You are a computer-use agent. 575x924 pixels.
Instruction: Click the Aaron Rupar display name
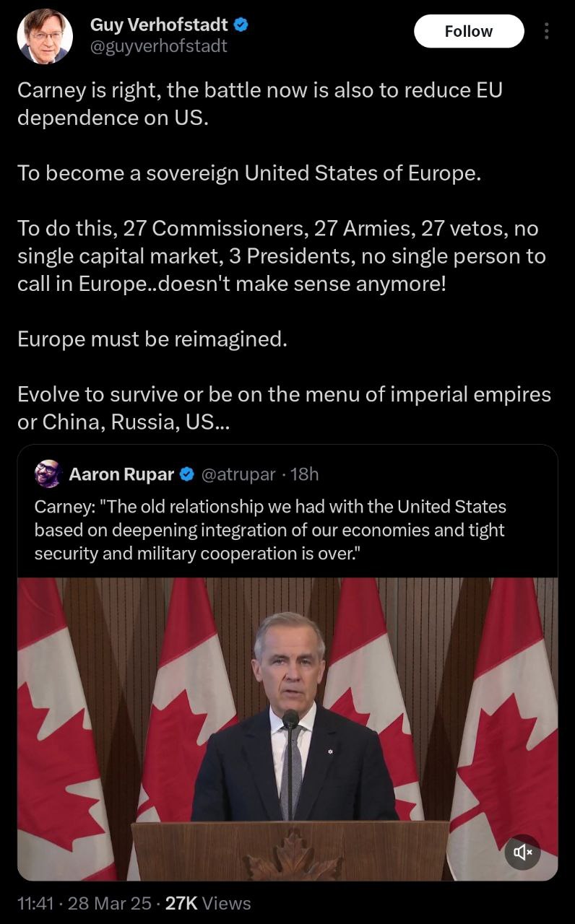click(x=121, y=474)
